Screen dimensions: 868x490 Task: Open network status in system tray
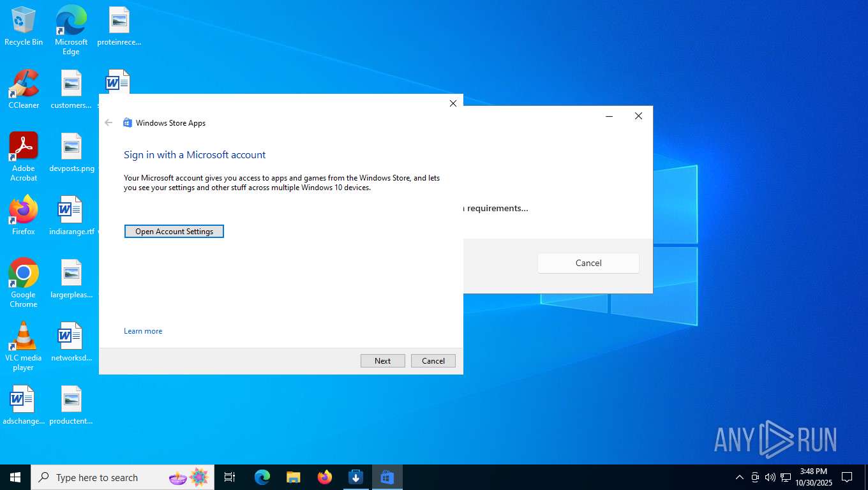pyautogui.click(x=786, y=477)
